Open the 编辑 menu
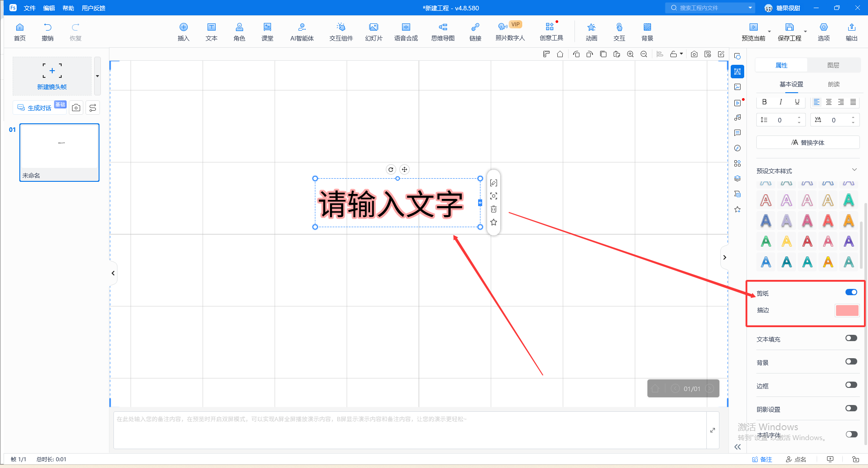Image resolution: width=868 pixels, height=468 pixels. pos(49,8)
